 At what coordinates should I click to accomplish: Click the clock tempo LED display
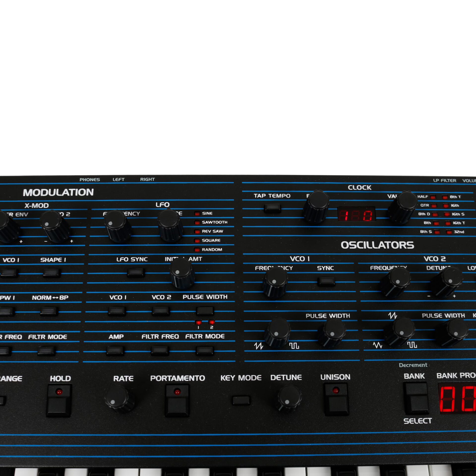pyautogui.click(x=356, y=214)
